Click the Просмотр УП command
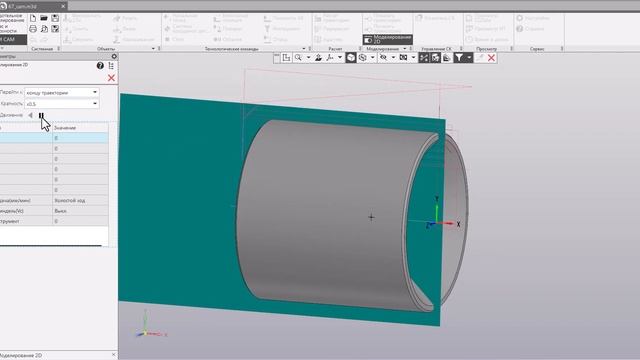640x360 pixels. tap(487, 29)
